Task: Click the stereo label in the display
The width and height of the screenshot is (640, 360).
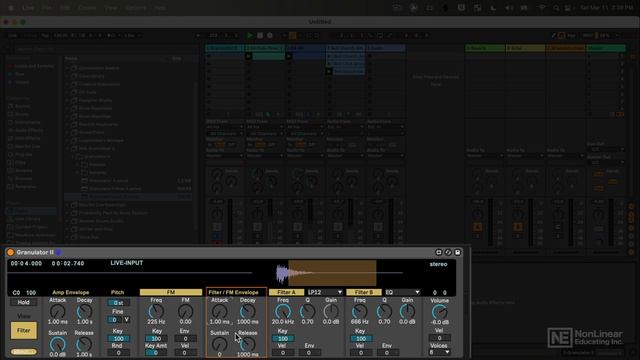Action: (x=438, y=264)
